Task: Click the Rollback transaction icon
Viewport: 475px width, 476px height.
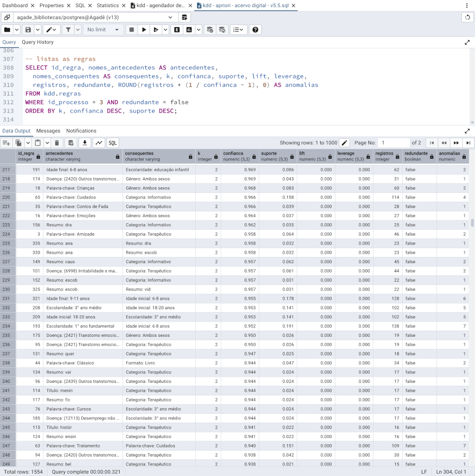Action: click(222, 29)
